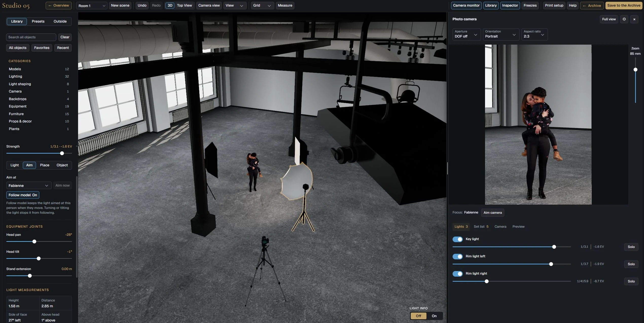Turn off Follow model
This screenshot has width=644, height=323.
point(23,195)
